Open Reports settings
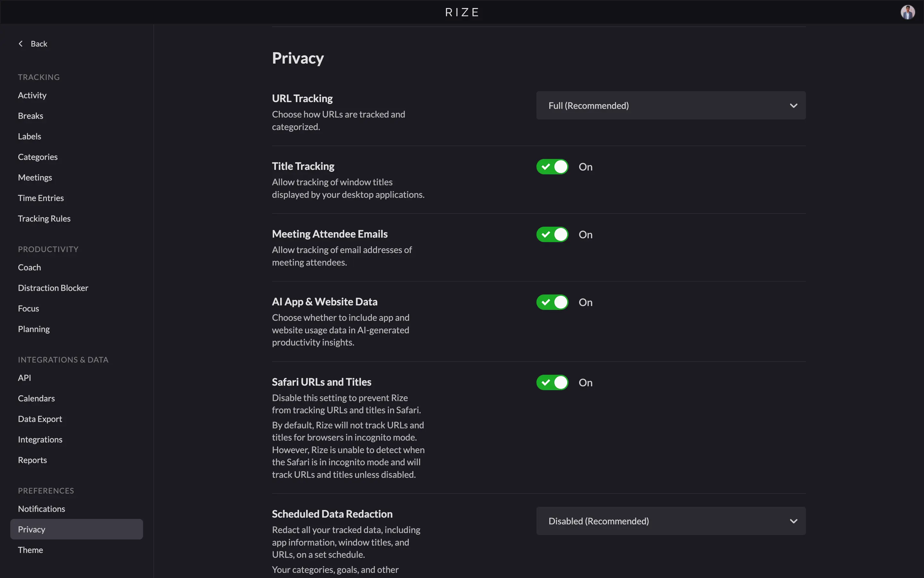Screen dimensions: 924x578 (32, 460)
